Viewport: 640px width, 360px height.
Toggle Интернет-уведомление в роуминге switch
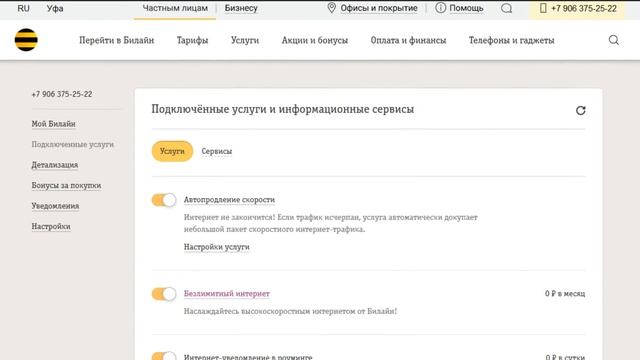pyautogui.click(x=164, y=356)
